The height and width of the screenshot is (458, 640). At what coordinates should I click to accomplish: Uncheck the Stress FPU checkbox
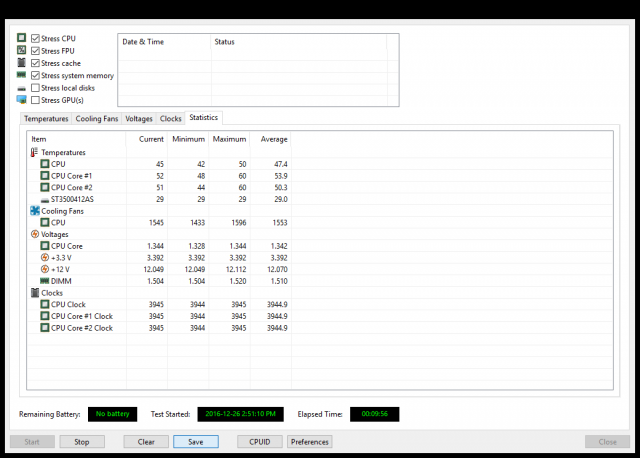36,51
